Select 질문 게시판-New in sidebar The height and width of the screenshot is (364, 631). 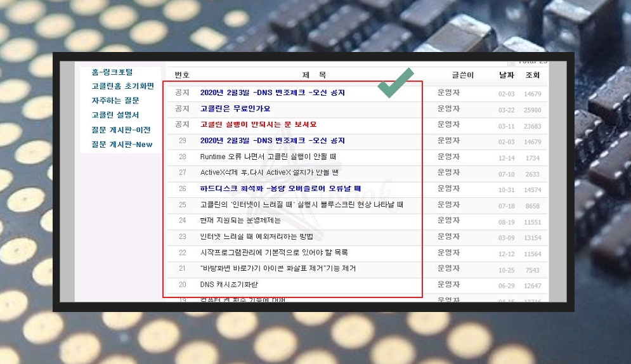(122, 145)
